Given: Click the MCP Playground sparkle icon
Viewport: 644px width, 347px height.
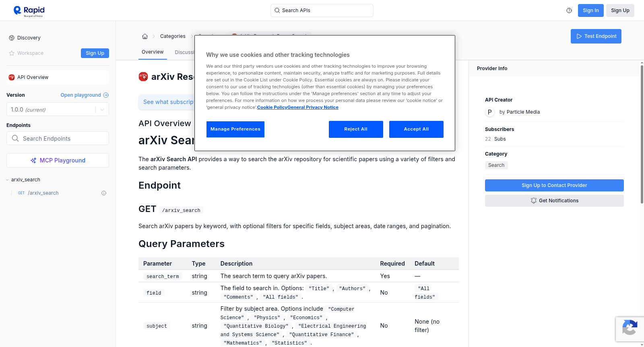Looking at the screenshot, I should click(33, 160).
